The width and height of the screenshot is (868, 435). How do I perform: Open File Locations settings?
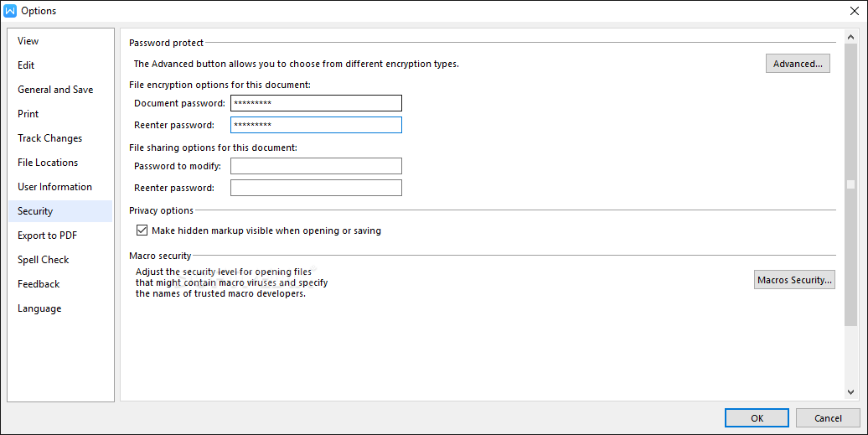(59, 163)
